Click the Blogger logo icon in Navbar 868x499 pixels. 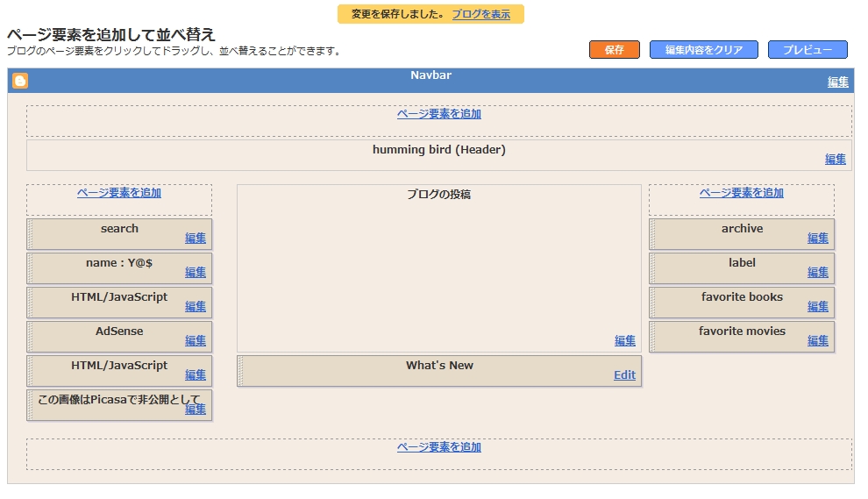[x=20, y=81]
